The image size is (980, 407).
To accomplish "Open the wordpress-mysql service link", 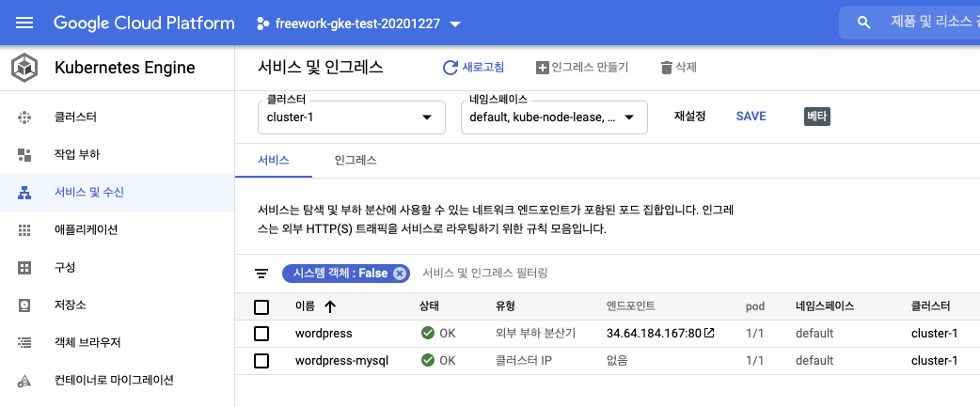I will 342,361.
